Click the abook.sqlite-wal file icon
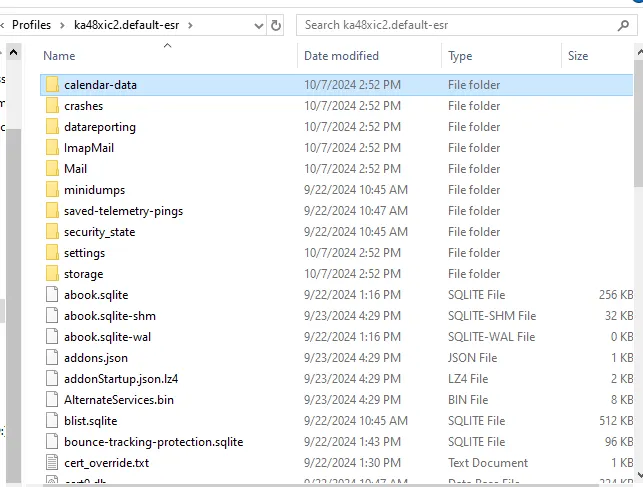The height and width of the screenshot is (487, 643). tap(52, 337)
